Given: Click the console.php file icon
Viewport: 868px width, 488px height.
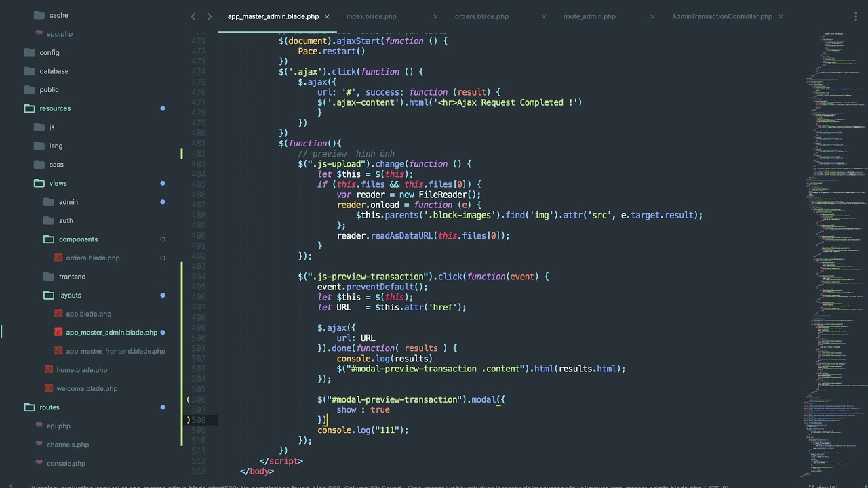Looking at the screenshot, I should point(39,463).
